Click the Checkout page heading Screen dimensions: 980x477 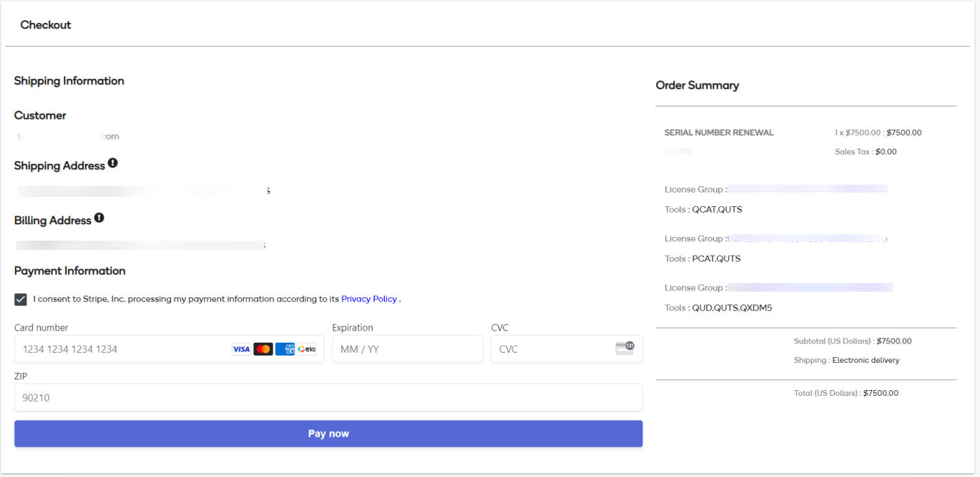46,25
